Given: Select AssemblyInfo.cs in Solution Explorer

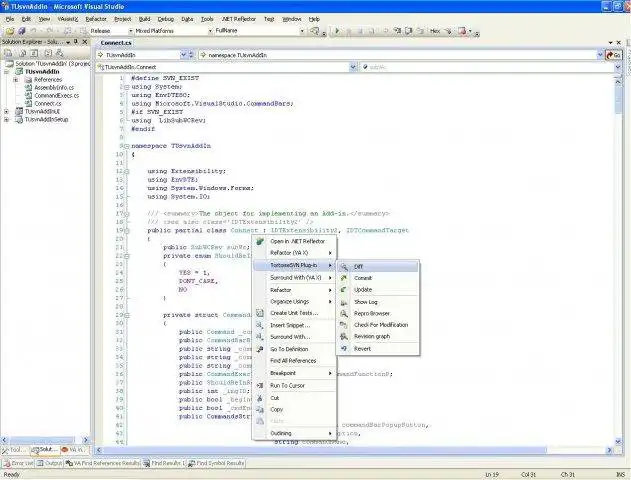Looking at the screenshot, I should [54, 87].
